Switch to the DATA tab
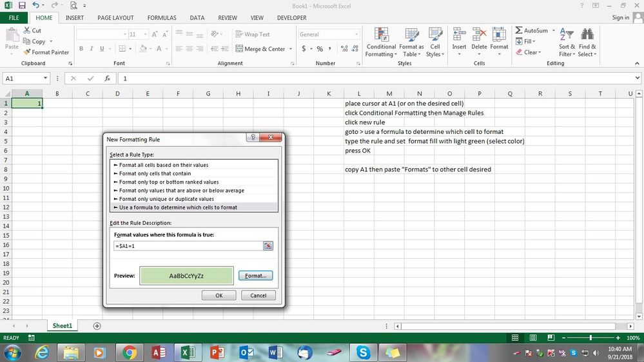 click(197, 17)
